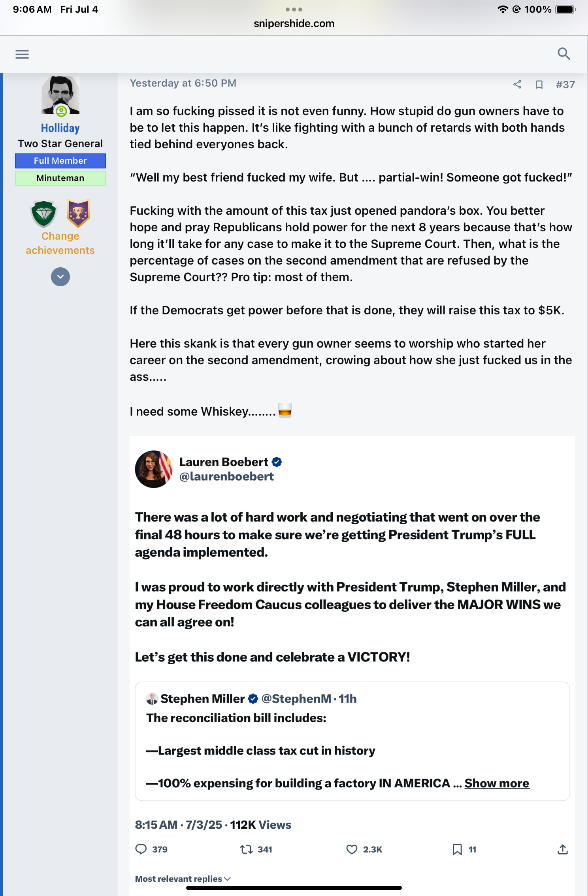Expand user info with chevron button
588x896 pixels.
60,277
